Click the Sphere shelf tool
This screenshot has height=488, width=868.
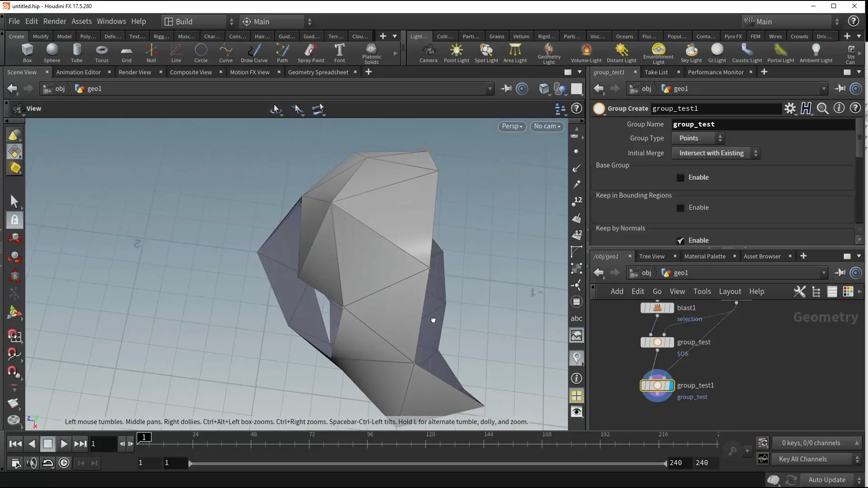click(52, 53)
